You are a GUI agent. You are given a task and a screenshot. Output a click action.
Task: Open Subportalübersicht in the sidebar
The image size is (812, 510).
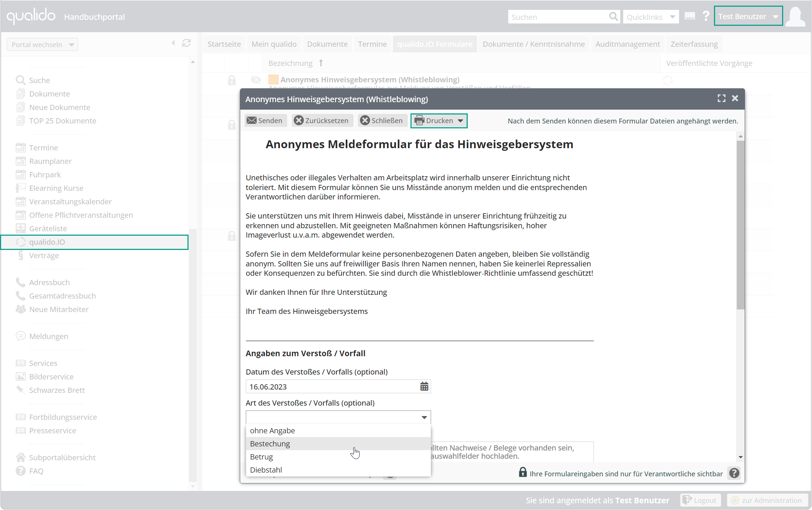coord(62,458)
